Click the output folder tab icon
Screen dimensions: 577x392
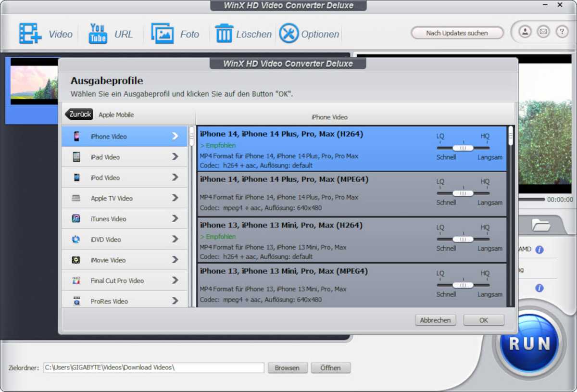coord(541,225)
